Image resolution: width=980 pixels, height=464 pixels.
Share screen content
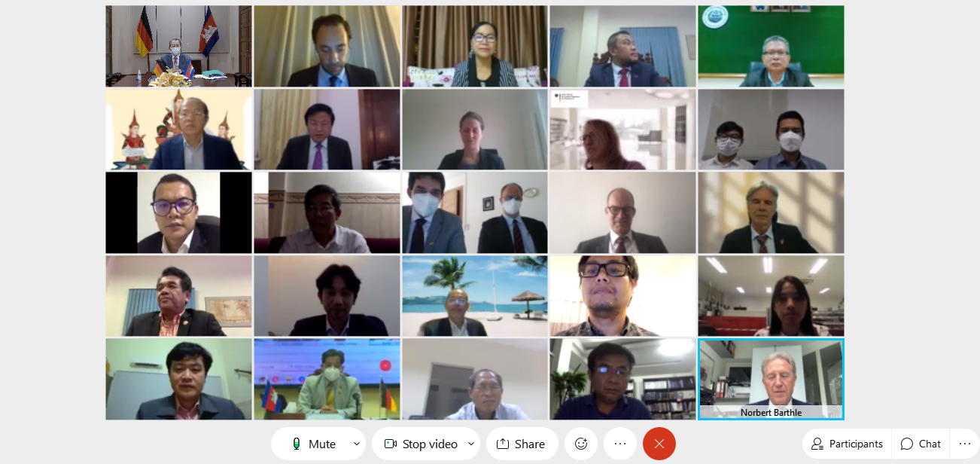521,444
